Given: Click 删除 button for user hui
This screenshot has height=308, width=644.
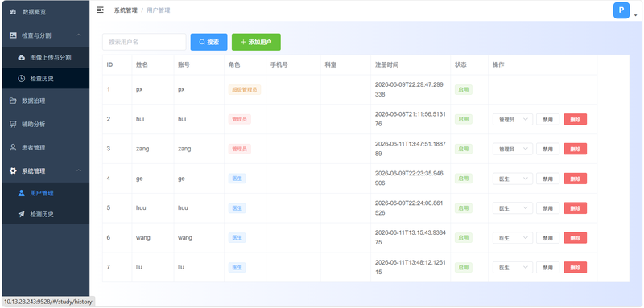Looking at the screenshot, I should pos(575,119).
